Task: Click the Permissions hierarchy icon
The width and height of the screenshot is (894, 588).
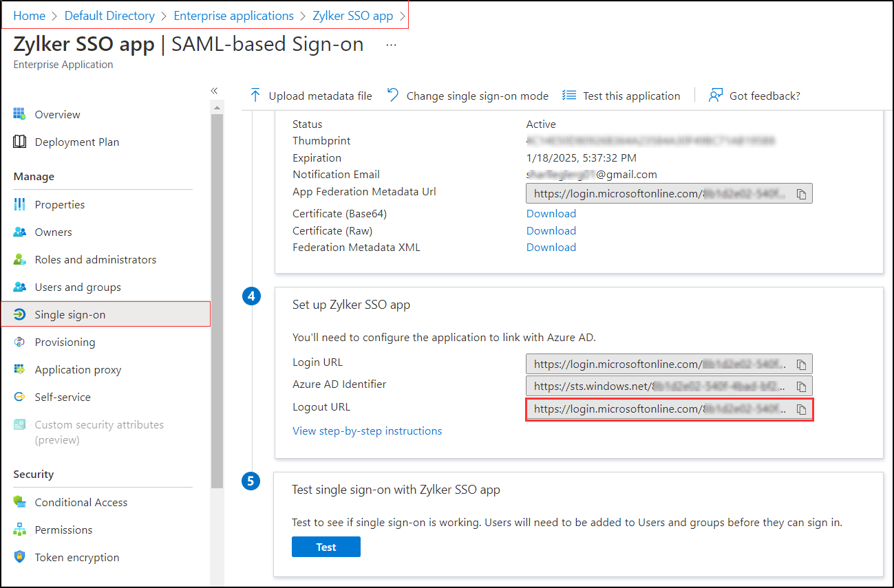Action: pos(20,530)
